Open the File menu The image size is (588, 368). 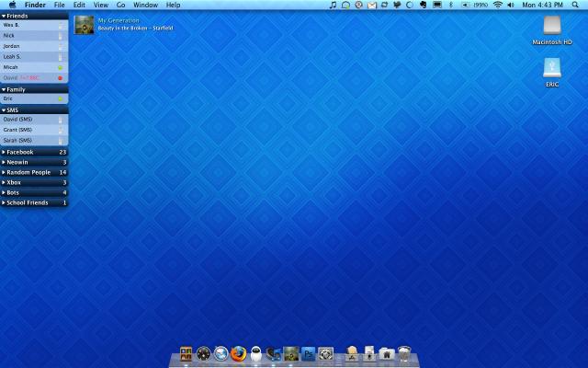59,6
